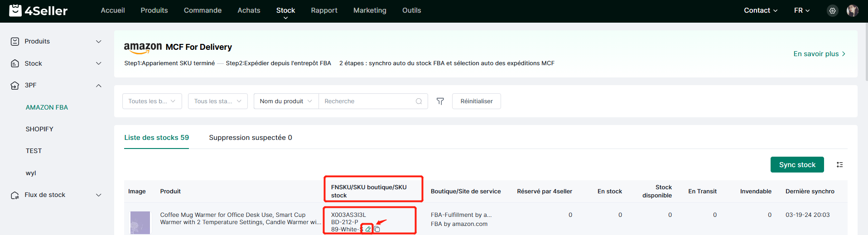Open the Commande menu
Image resolution: width=868 pixels, height=235 pixels.
(203, 10)
